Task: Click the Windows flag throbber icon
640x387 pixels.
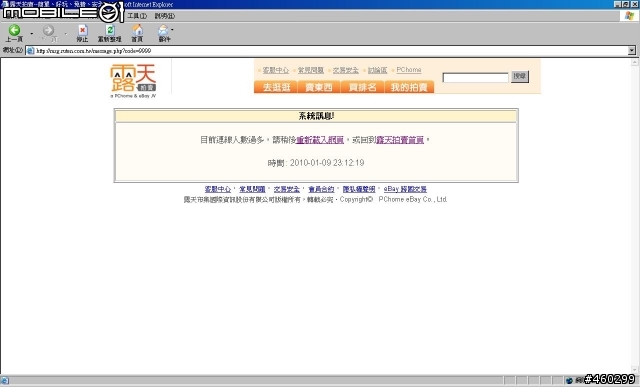Action: tap(629, 16)
